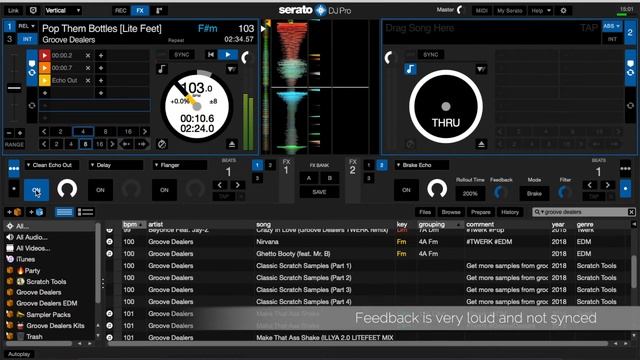640x360 pixels.
Task: Open the REL mode dropdown on deck 1
Action: [x=27, y=26]
